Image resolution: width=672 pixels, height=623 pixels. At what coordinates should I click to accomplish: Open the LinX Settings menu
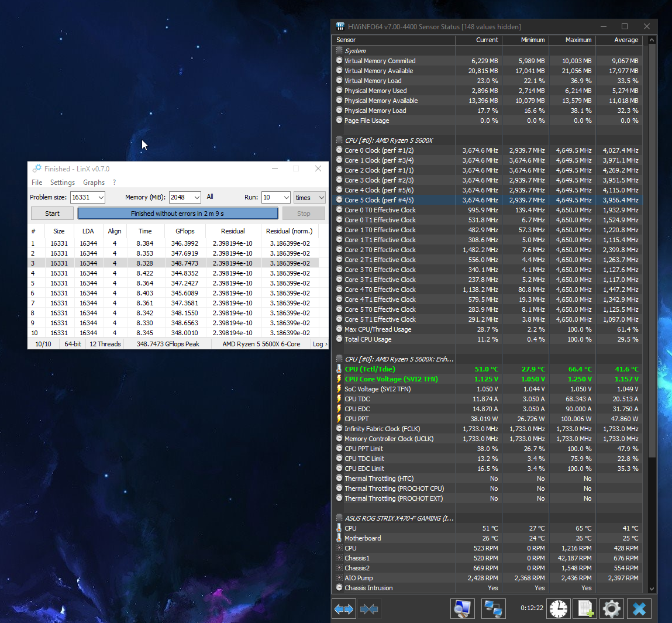pyautogui.click(x=63, y=183)
